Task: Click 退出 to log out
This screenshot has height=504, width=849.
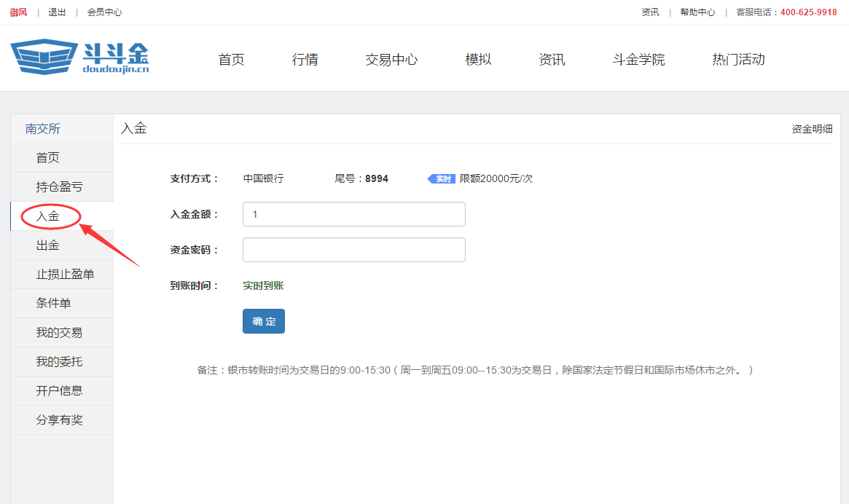Action: (57, 12)
